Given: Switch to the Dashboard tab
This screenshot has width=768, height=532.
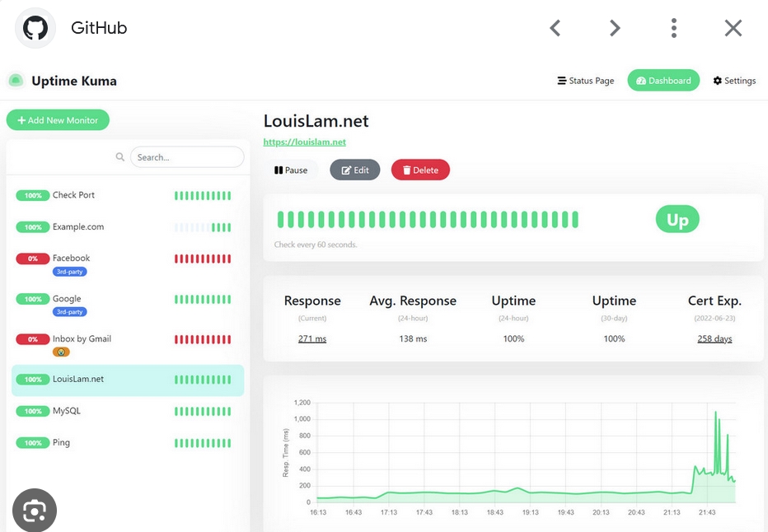Looking at the screenshot, I should coord(663,81).
